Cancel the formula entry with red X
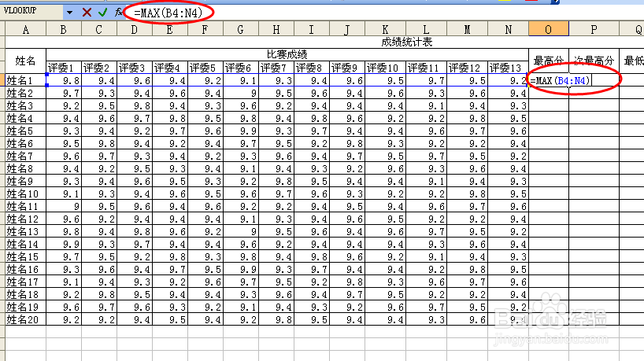The height and width of the screenshot is (361, 644). pos(87,13)
